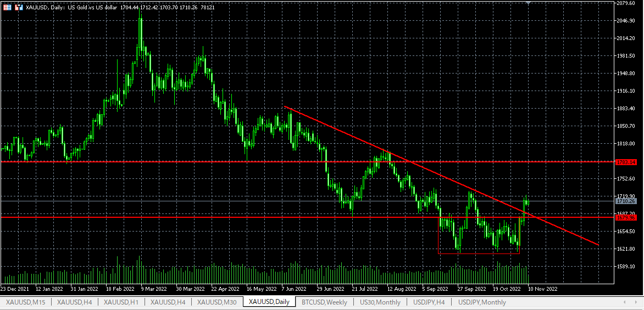Click the '19 Oct 2022' date label
The image size is (644, 310).
(507, 289)
